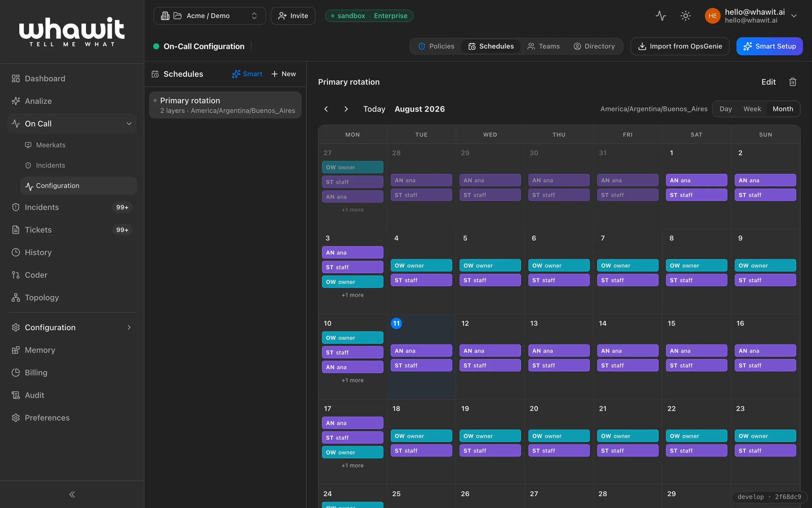Open Acme / Demo workspace selector
812x508 pixels.
(210, 16)
